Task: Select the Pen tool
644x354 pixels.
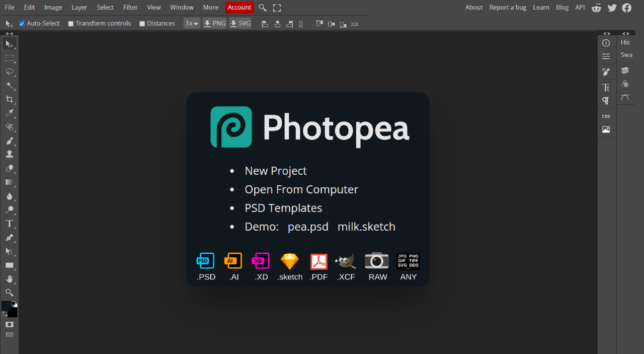Action: tap(9, 237)
